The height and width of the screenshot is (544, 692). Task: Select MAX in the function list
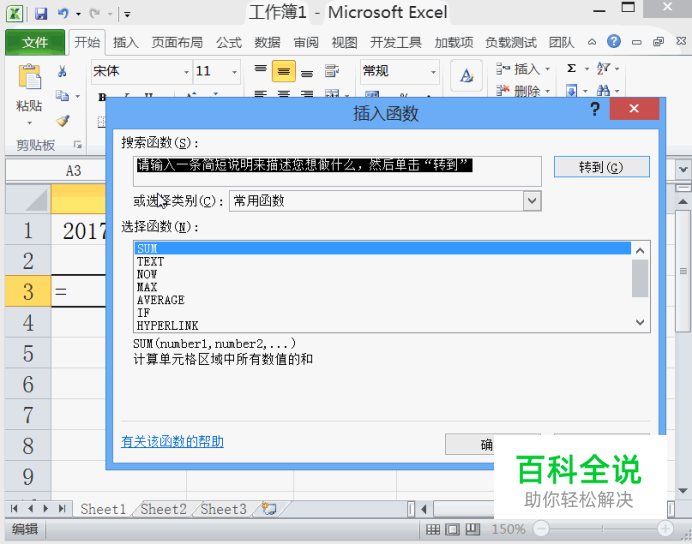coord(382,287)
